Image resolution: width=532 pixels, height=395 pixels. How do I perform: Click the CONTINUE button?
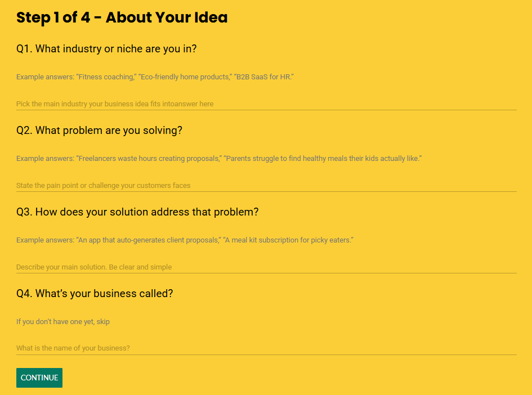[x=39, y=378]
